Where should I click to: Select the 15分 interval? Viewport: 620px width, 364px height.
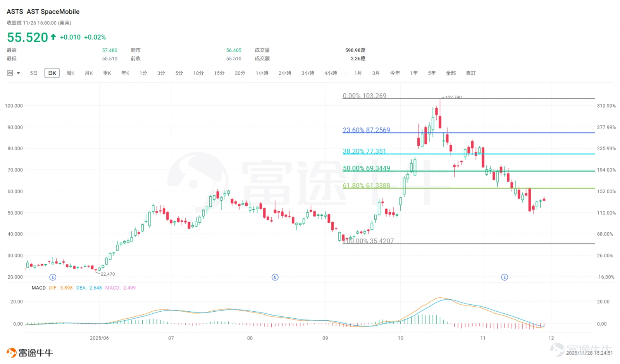tap(219, 73)
